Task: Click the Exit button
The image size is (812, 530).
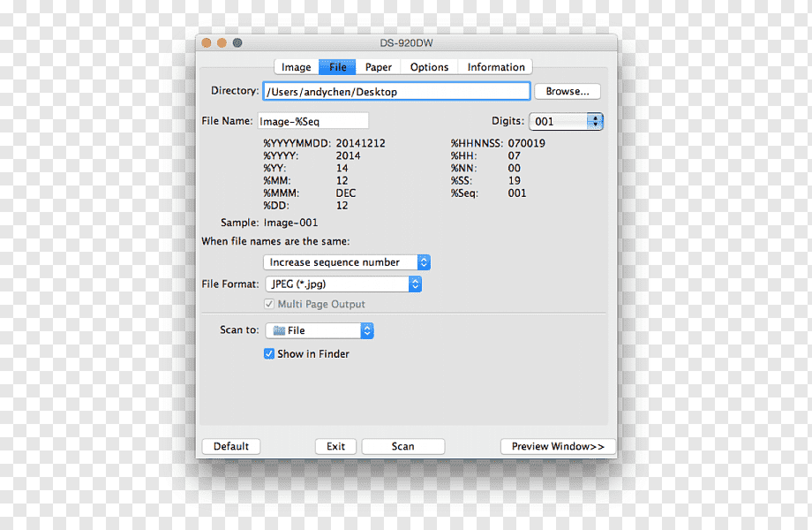Action: point(335,446)
